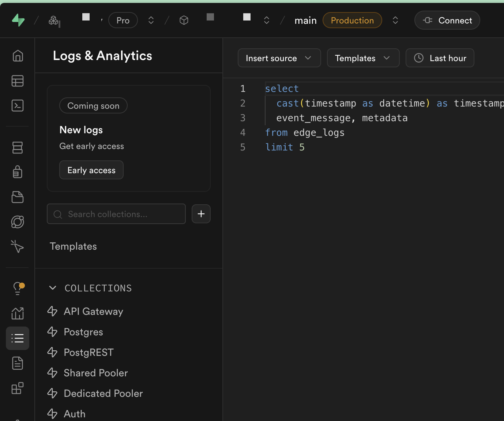Go to project Home icon

[18, 56]
